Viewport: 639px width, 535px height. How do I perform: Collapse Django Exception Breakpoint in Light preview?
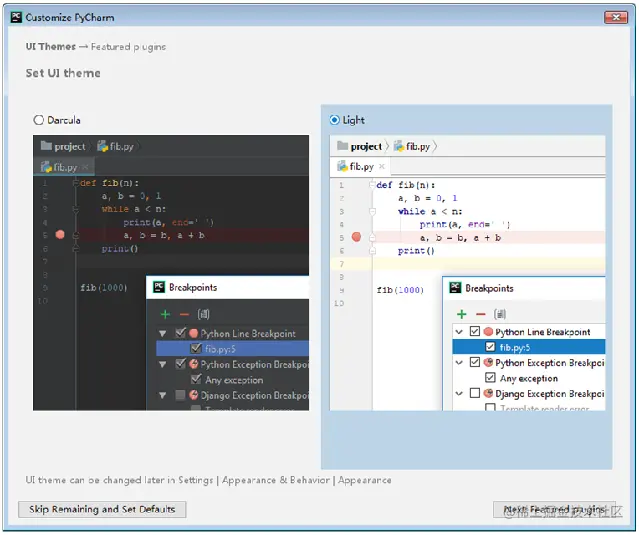click(459, 394)
